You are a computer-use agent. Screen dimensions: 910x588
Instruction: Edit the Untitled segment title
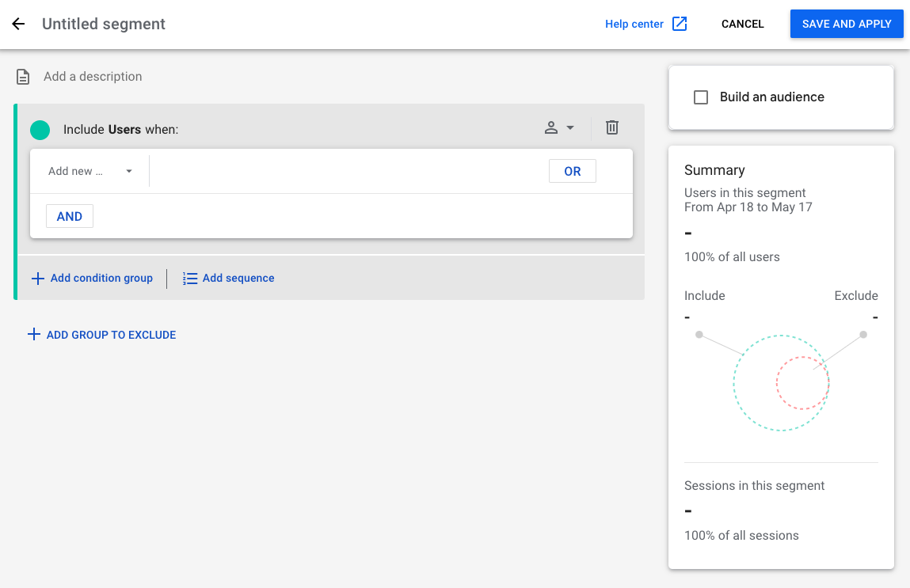pos(104,24)
